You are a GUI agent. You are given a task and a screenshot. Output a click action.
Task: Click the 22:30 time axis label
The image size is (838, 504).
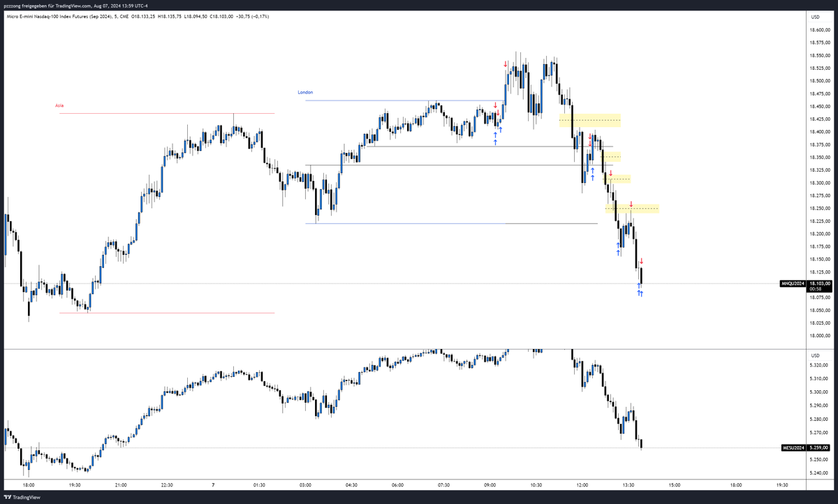(x=166, y=484)
